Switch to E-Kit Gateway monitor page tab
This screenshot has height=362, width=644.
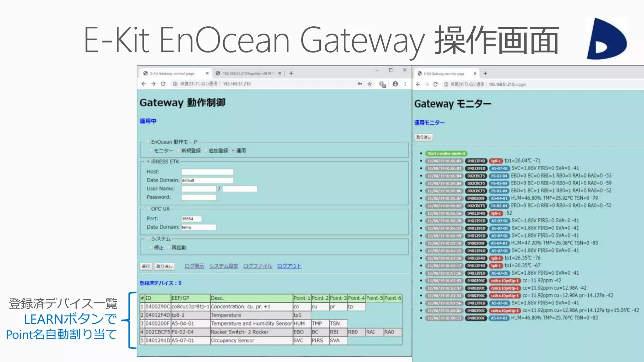[x=446, y=74]
